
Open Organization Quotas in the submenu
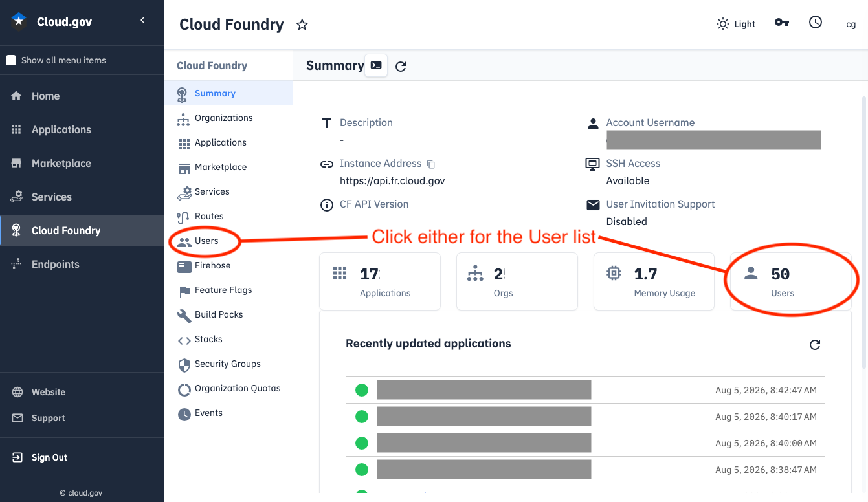228,388
